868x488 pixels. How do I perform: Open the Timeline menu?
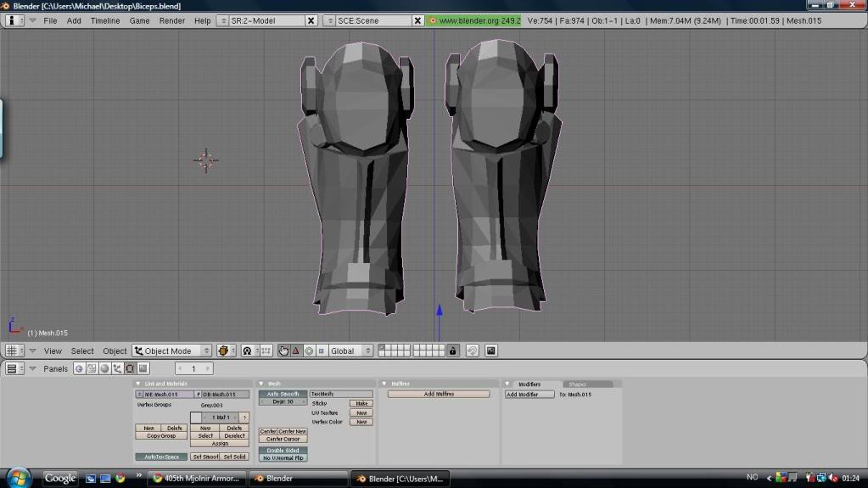(105, 20)
